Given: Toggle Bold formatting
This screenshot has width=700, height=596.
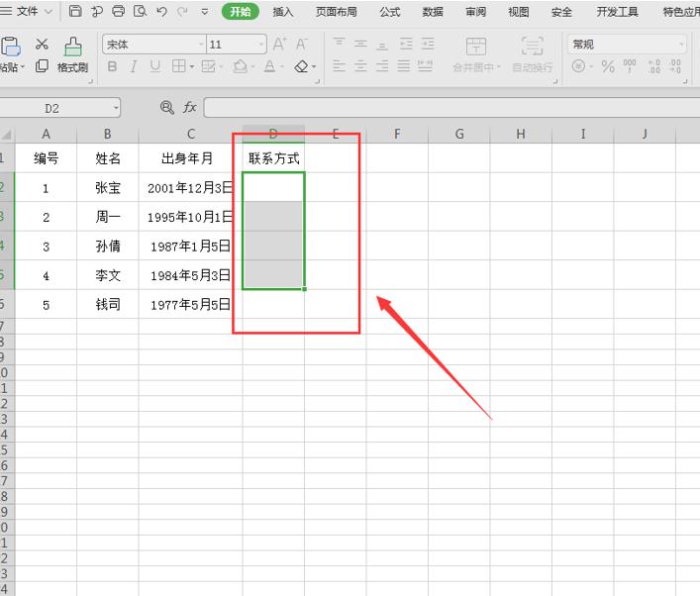Looking at the screenshot, I should click(x=112, y=66).
